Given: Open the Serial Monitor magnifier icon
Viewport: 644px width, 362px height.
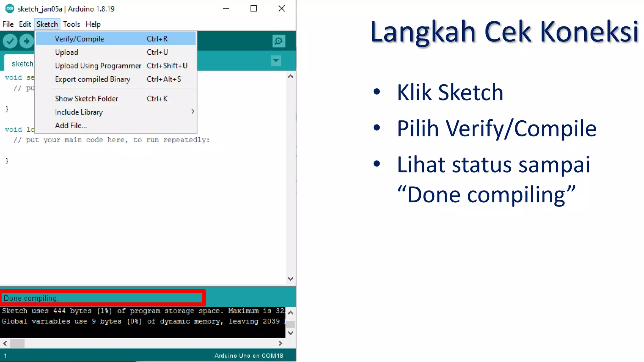Looking at the screenshot, I should (279, 41).
